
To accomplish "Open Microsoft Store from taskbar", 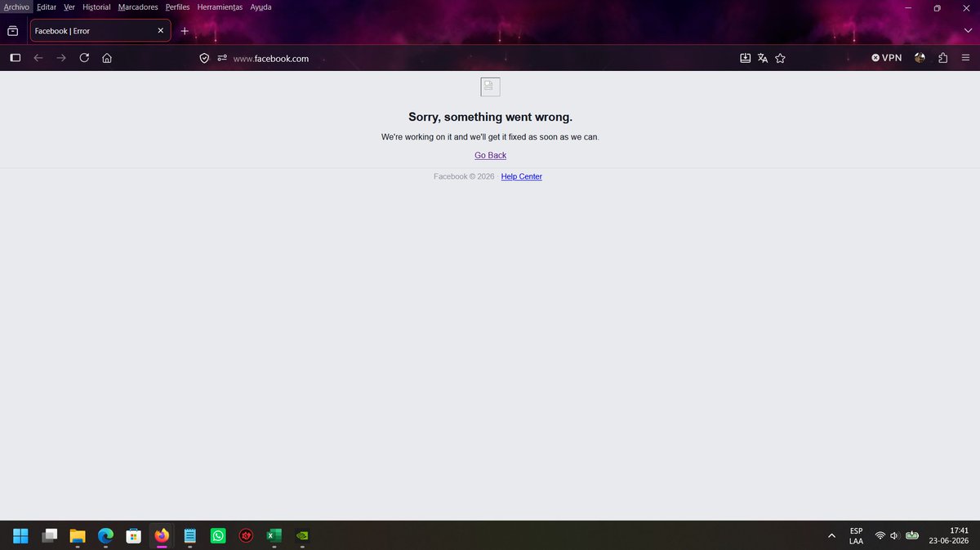I will (x=133, y=535).
